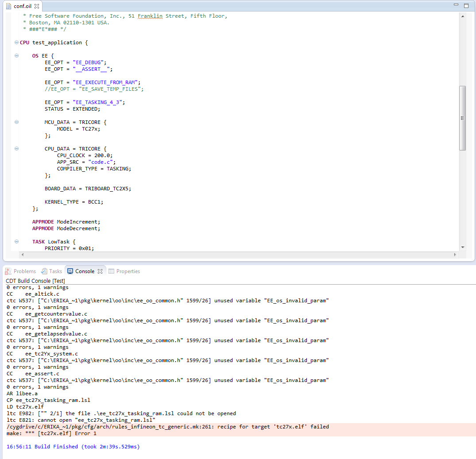
Task: Select the conf.oil editor tab
Action: tap(23, 6)
